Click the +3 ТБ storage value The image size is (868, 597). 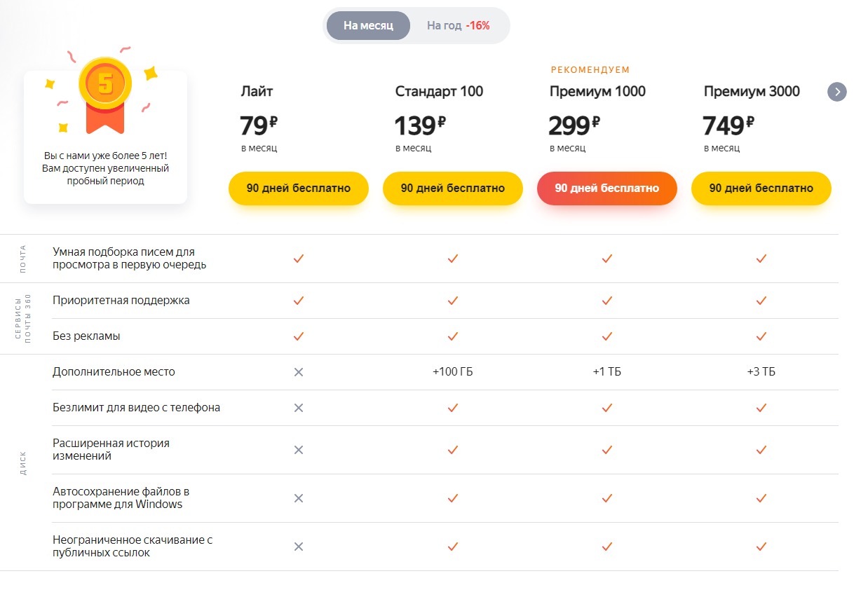[x=761, y=372]
